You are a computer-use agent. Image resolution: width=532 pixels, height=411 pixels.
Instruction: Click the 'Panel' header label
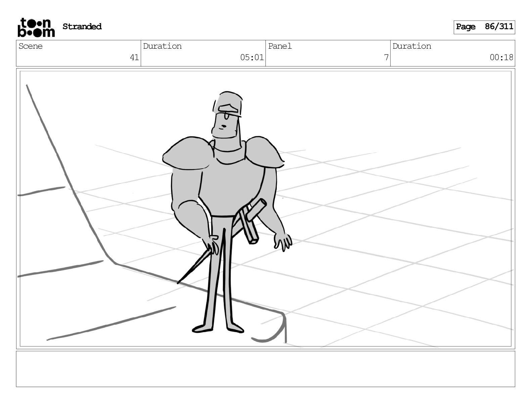pos(280,46)
